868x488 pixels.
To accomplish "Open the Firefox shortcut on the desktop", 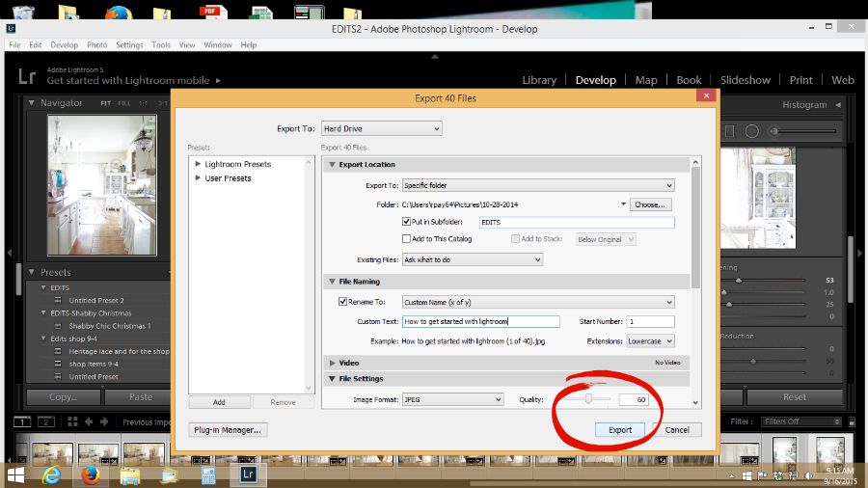I will pyautogui.click(x=118, y=11).
